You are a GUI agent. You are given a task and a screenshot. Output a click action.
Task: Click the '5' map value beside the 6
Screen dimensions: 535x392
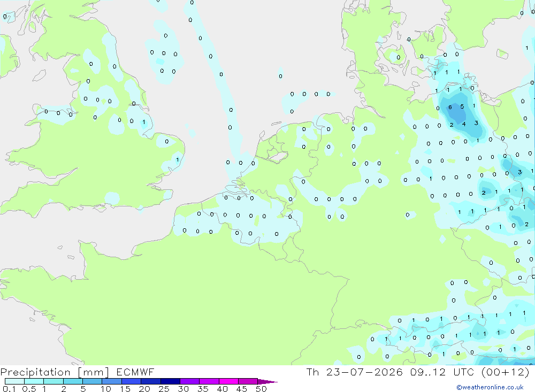[x=462, y=106]
